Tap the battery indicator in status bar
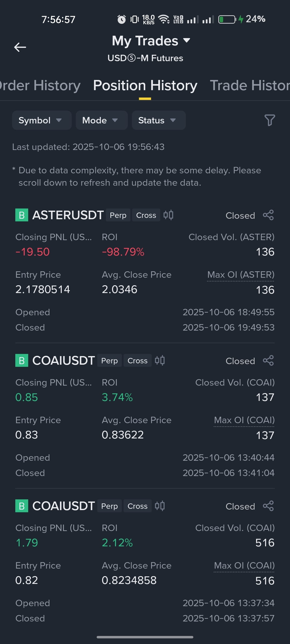 [227, 19]
